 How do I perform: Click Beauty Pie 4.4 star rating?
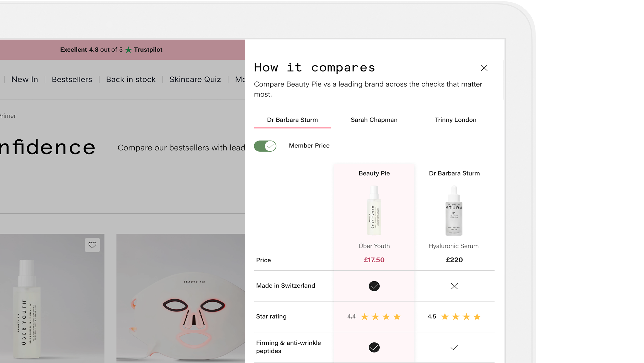(374, 317)
